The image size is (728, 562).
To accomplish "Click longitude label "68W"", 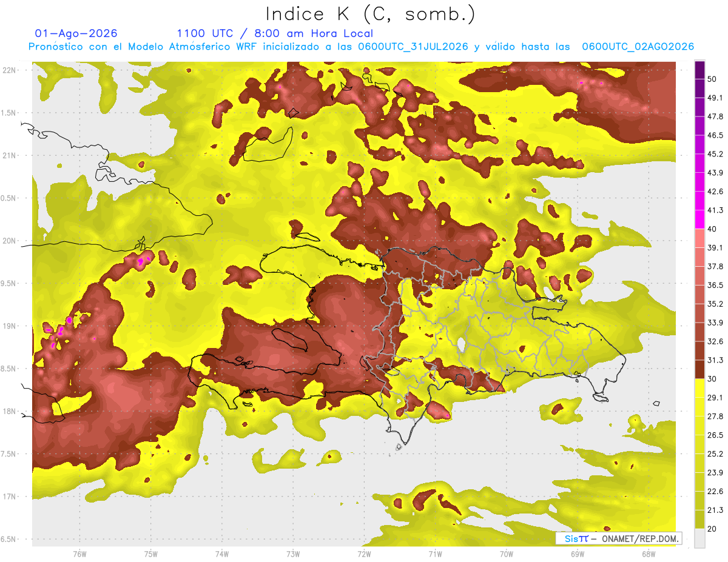I will pyautogui.click(x=649, y=554).
